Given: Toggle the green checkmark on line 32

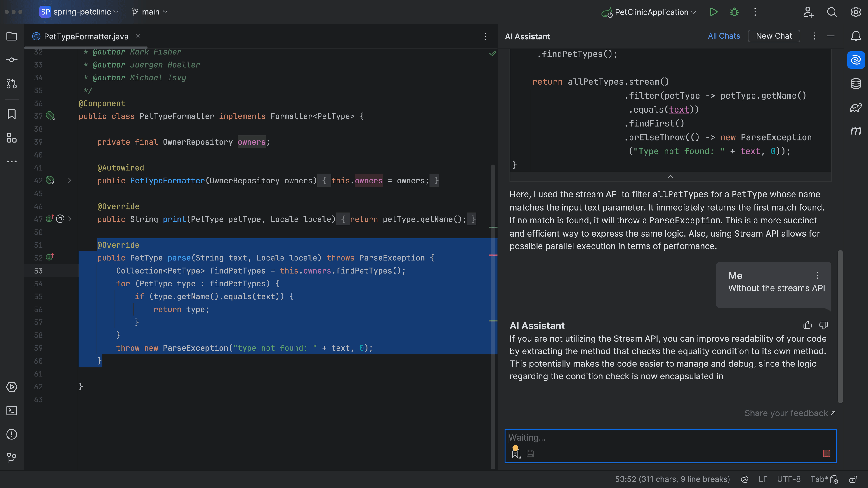Looking at the screenshot, I should click(x=492, y=54).
